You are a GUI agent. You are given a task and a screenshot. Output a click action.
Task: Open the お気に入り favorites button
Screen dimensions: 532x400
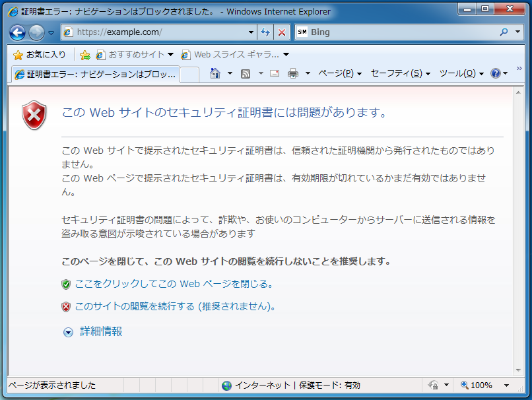pyautogui.click(x=40, y=55)
